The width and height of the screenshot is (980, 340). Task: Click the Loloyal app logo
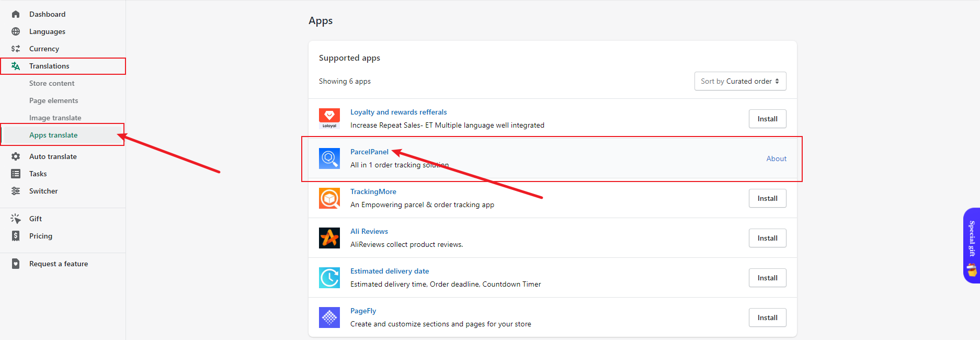pyautogui.click(x=329, y=119)
